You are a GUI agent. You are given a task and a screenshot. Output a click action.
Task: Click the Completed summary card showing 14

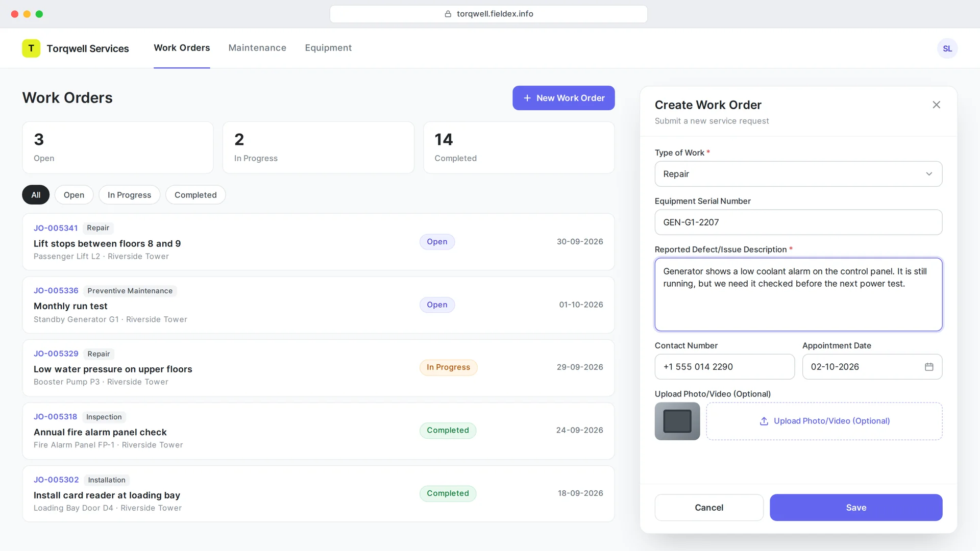click(x=519, y=147)
